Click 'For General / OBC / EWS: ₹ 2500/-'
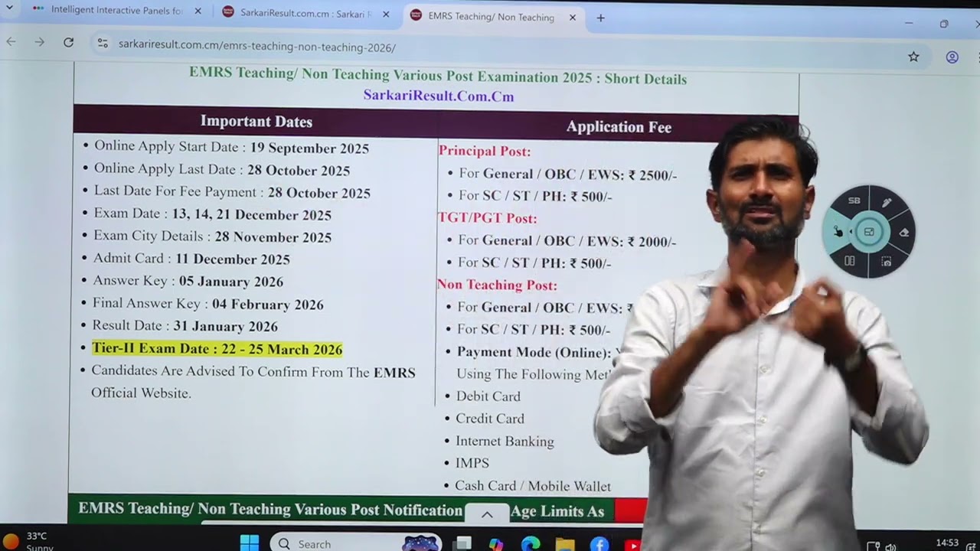 coord(567,174)
